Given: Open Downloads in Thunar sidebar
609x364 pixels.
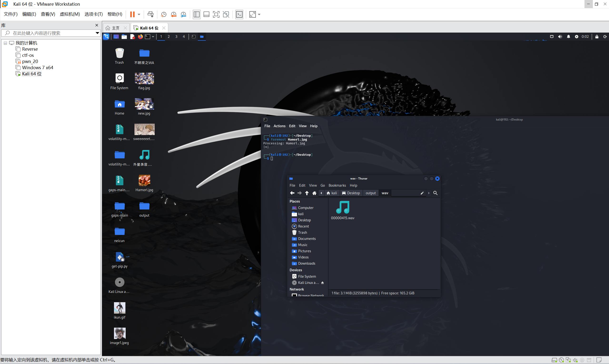Looking at the screenshot, I should [306, 263].
